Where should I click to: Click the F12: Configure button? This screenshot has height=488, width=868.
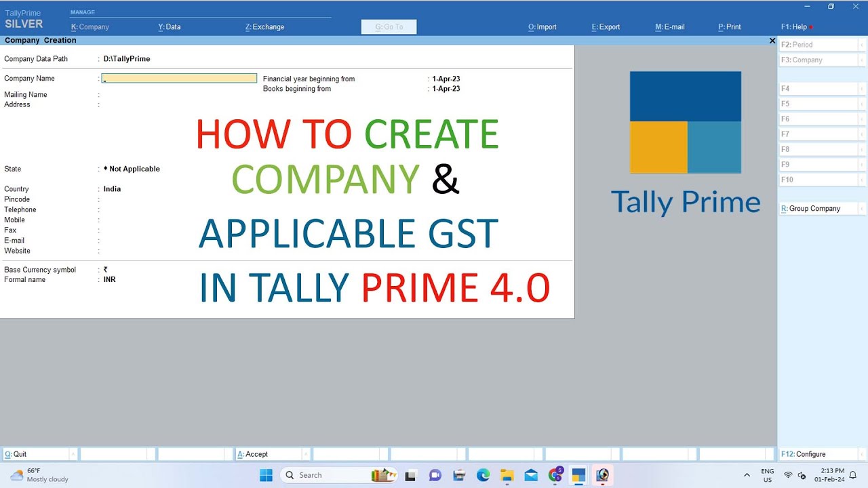click(818, 454)
